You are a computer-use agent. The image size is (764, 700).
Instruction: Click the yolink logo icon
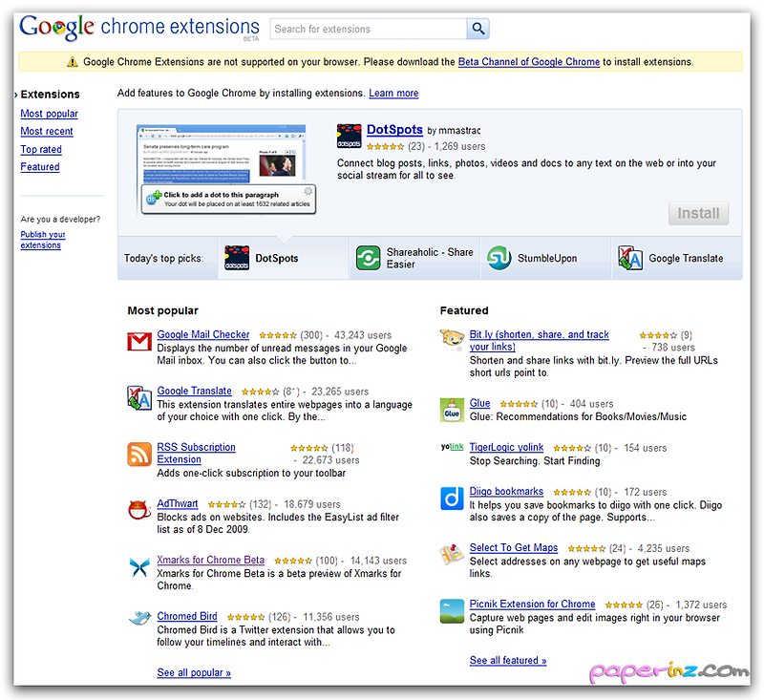point(452,447)
